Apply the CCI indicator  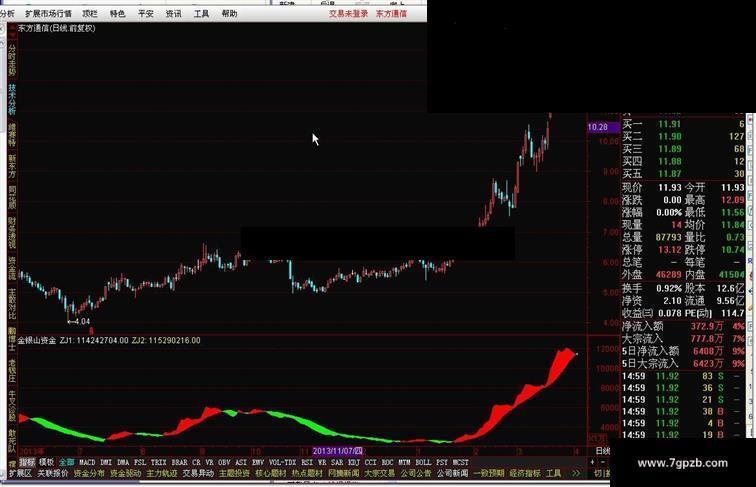point(370,462)
